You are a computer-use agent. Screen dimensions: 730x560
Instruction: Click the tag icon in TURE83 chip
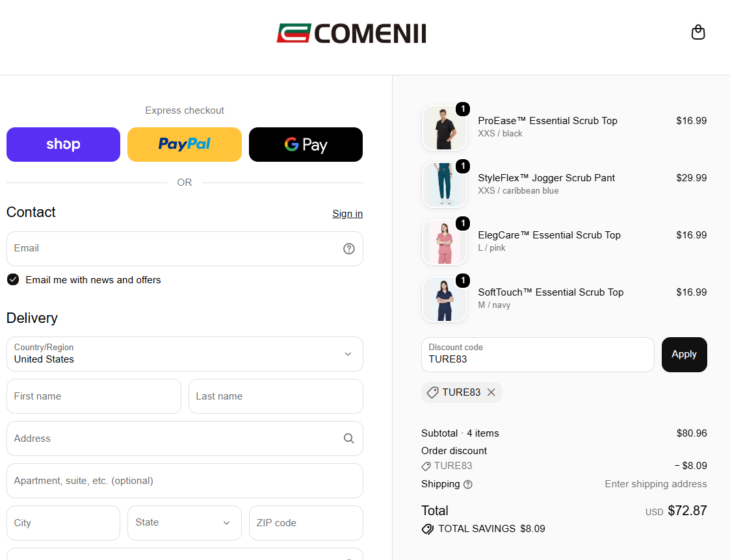[432, 392]
